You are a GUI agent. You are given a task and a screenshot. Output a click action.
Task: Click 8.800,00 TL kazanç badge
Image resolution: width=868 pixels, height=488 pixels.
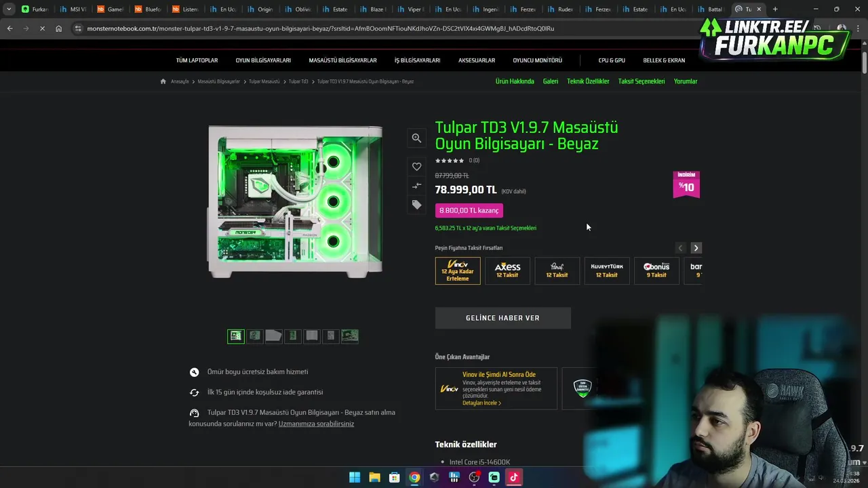tap(469, 211)
